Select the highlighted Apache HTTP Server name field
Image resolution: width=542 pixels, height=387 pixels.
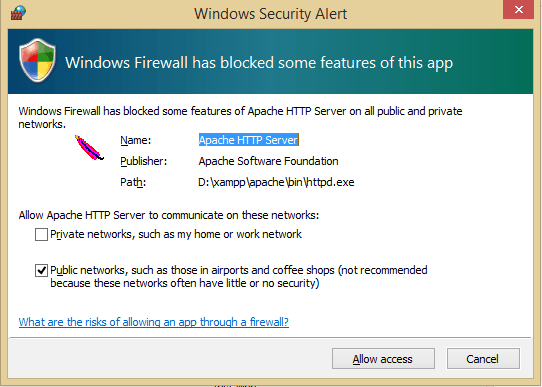point(248,140)
